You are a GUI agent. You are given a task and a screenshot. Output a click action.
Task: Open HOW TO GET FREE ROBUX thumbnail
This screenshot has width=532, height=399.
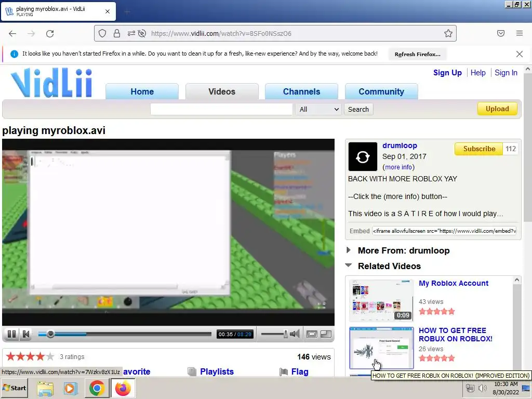coord(381,348)
